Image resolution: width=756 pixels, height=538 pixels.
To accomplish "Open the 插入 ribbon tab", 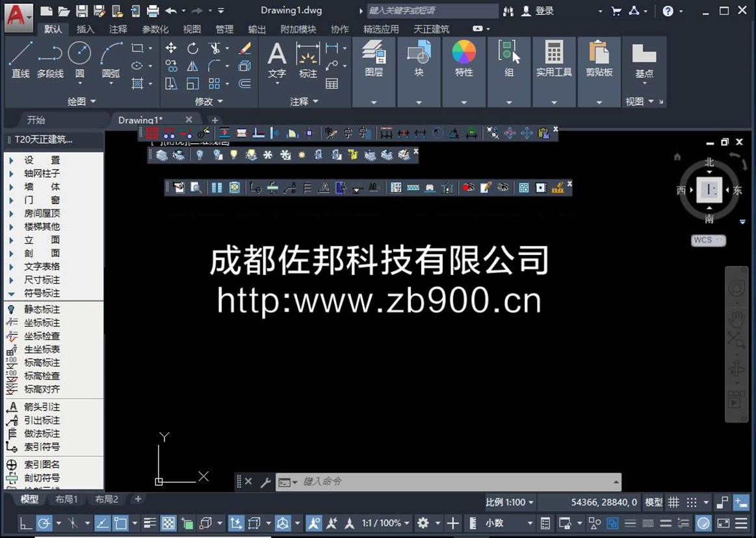I will pos(85,29).
